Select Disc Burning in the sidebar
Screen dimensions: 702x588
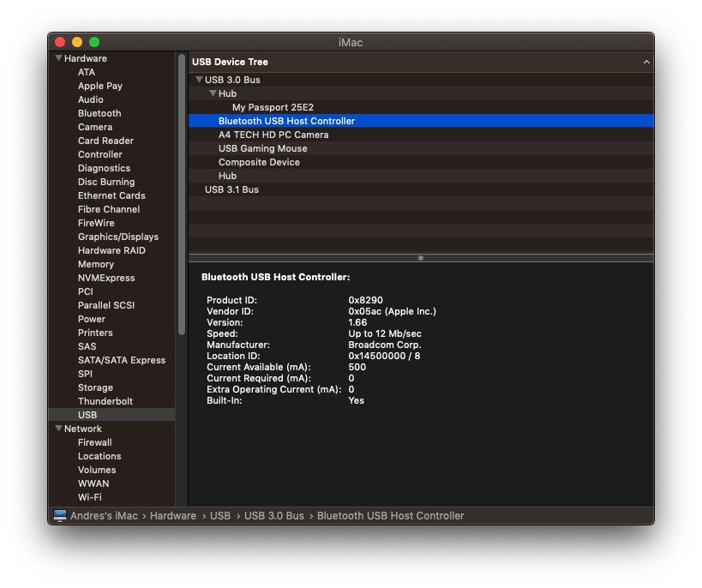pos(106,182)
